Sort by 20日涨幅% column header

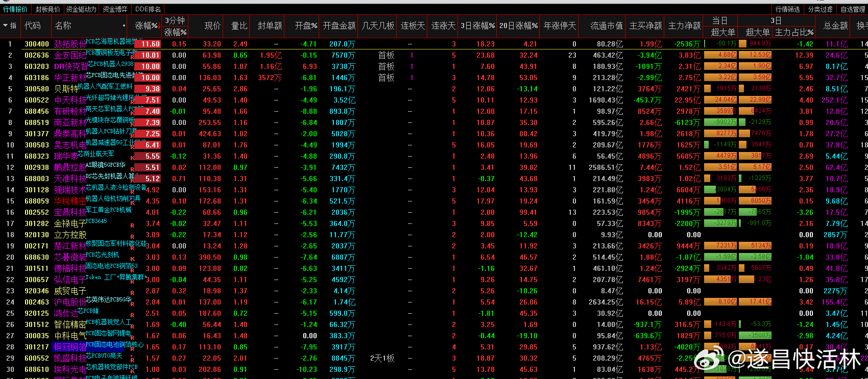coord(518,26)
